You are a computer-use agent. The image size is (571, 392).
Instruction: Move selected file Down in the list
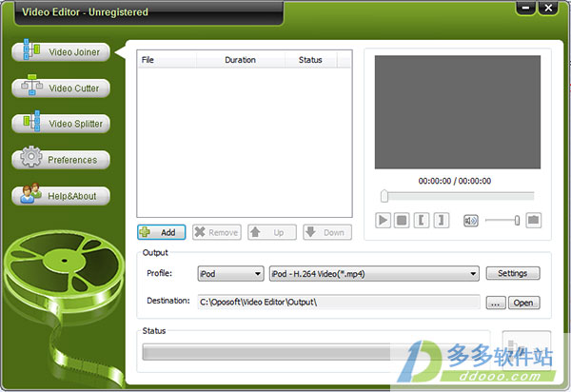[x=327, y=232]
